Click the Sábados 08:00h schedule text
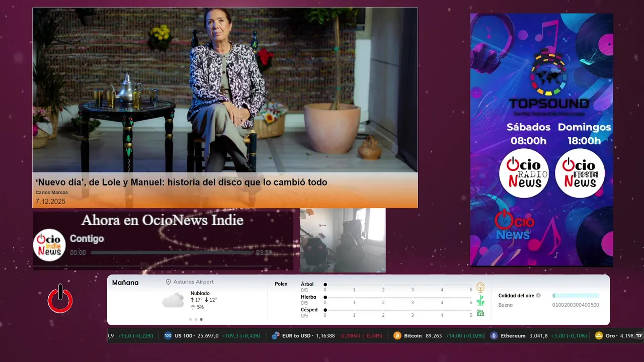 (528, 134)
